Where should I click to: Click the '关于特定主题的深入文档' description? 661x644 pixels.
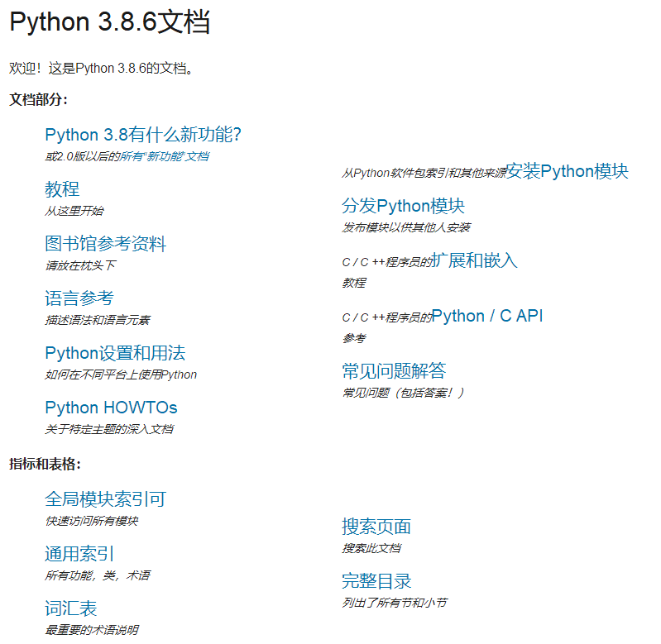pos(109,429)
